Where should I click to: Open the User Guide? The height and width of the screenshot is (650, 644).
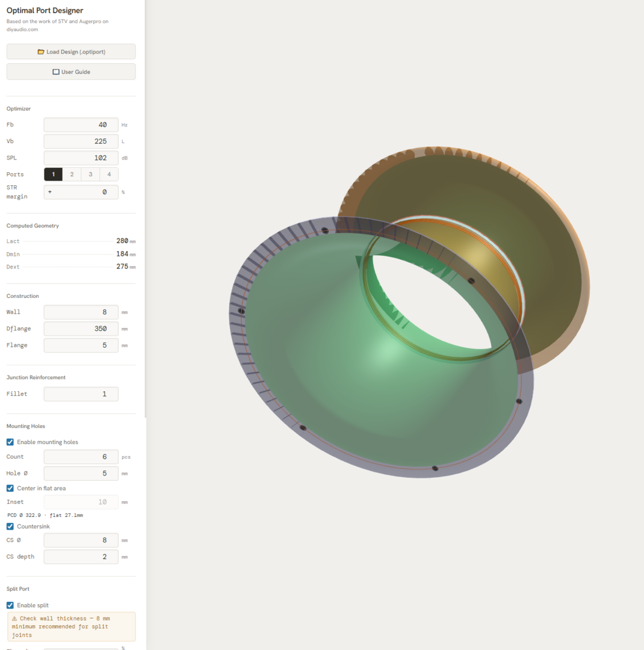tap(70, 72)
